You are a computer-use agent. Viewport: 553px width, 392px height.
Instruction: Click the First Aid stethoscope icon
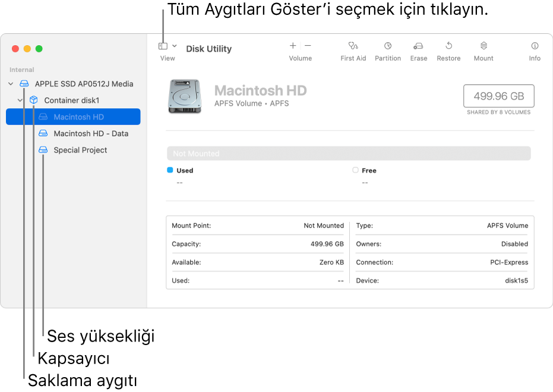353,46
